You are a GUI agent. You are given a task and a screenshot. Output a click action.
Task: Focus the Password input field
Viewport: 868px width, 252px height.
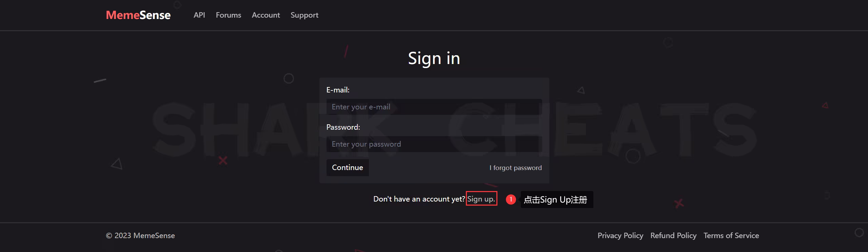[x=434, y=144]
